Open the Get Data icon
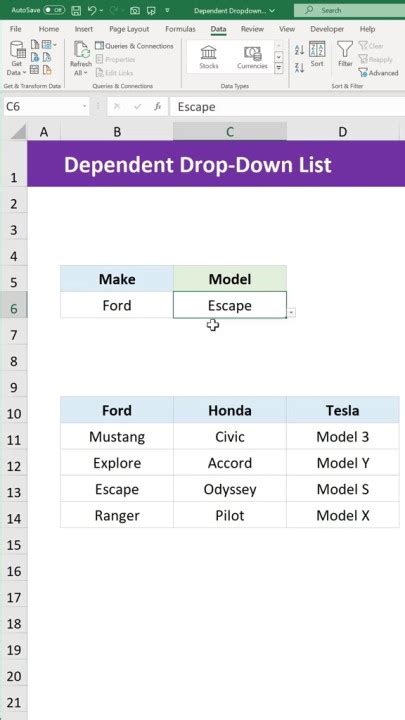The height and width of the screenshot is (720, 405). pyautogui.click(x=17, y=58)
